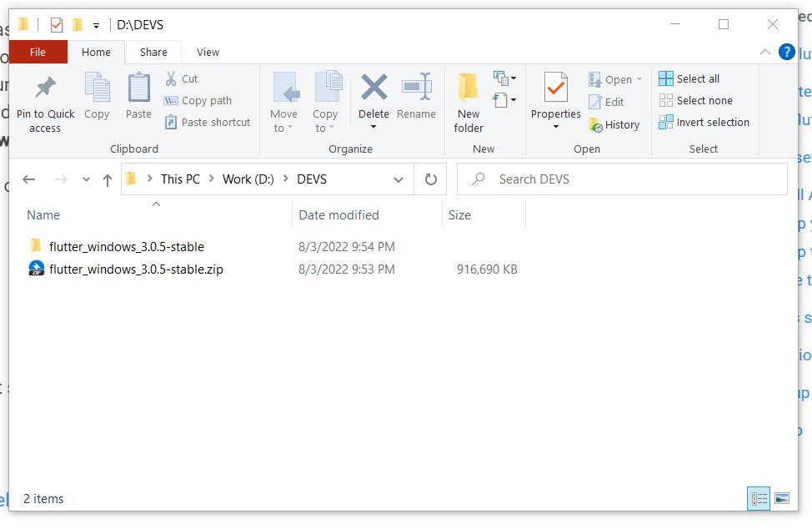Expand the Delete options arrow
Image resolution: width=812 pixels, height=529 pixels.
373,127
